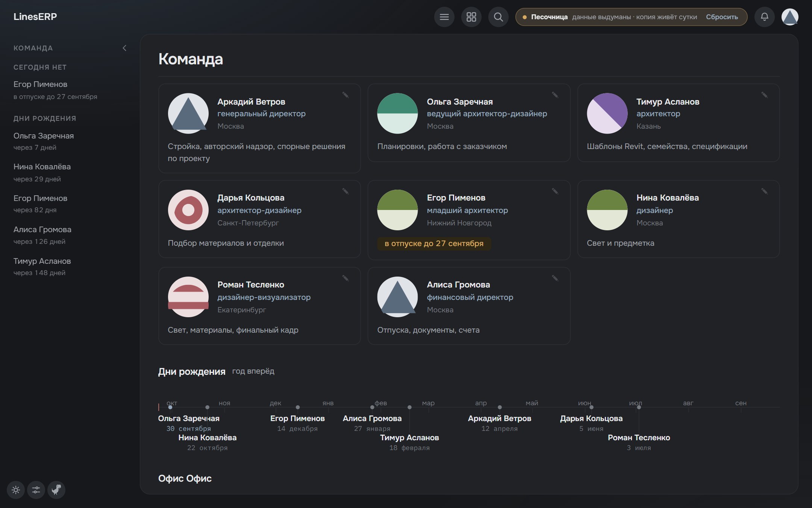812x508 pixels.
Task: Click 'Санкт-Петербург' on Дарья Кольцова's card
Action: [248, 223]
